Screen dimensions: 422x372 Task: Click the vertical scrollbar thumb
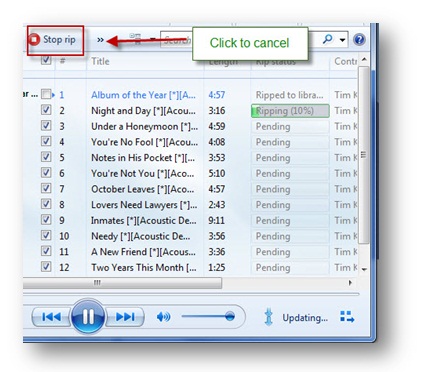pos(364,155)
